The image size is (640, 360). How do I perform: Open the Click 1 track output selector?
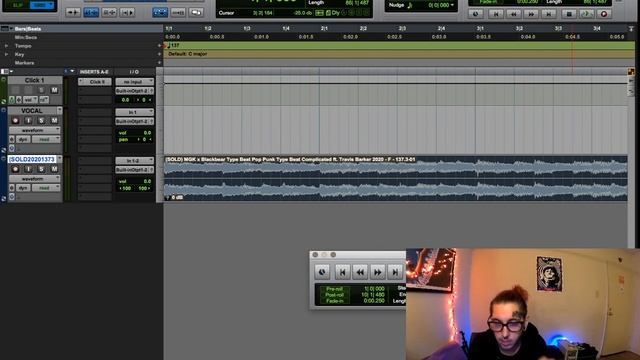[134, 91]
